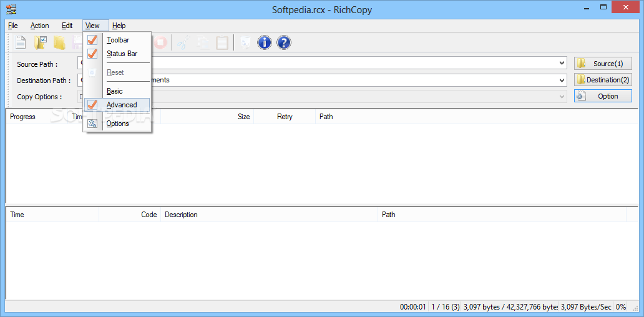The width and height of the screenshot is (644, 317).
Task: Close the open View menu
Action: click(x=95, y=26)
